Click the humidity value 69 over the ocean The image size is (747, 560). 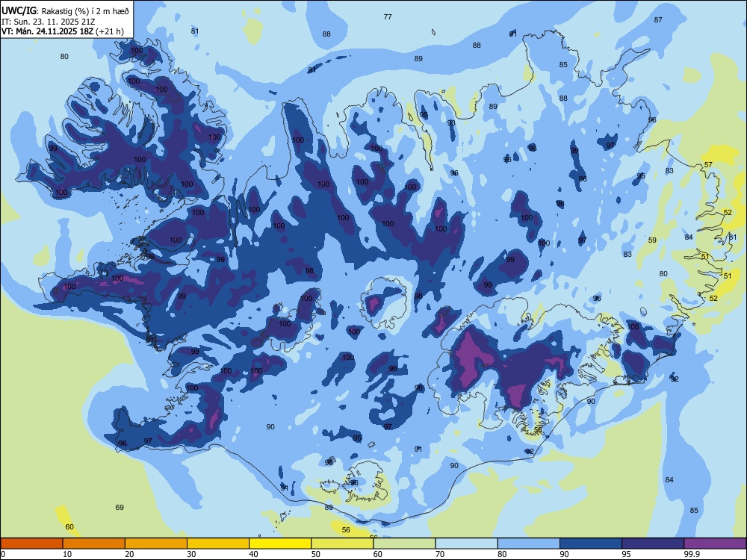tap(120, 507)
